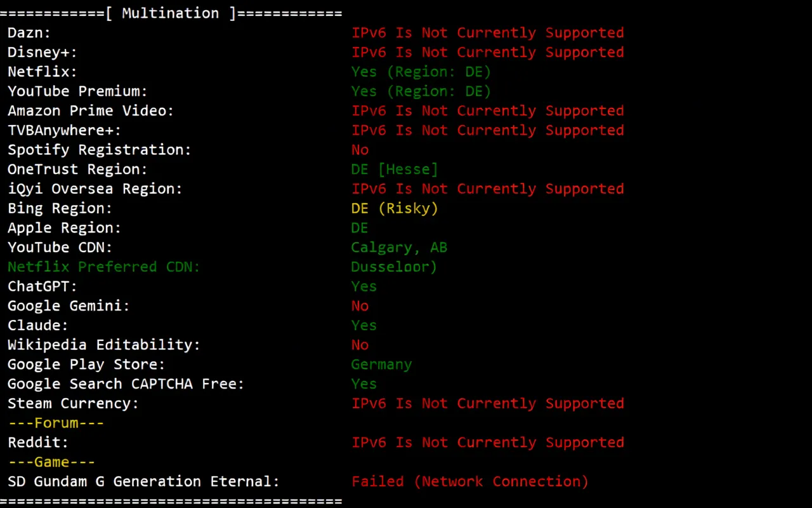The image size is (812, 508).
Task: Click the Reddit label
Action: (38, 443)
